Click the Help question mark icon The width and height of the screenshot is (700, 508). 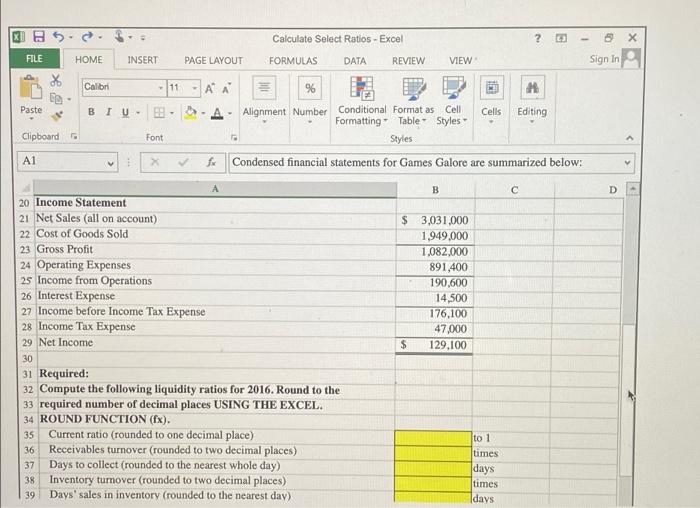(538, 38)
